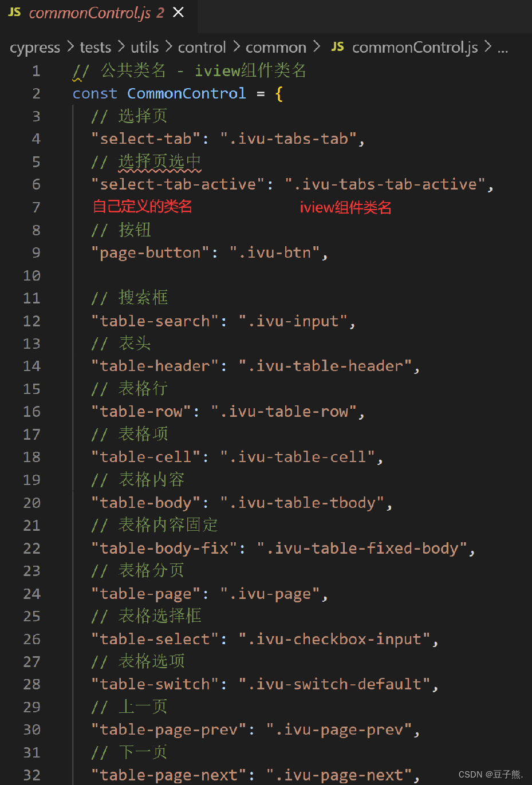Select the commonControl.js tab title
Screen dimensions: 532x785
(x=90, y=13)
